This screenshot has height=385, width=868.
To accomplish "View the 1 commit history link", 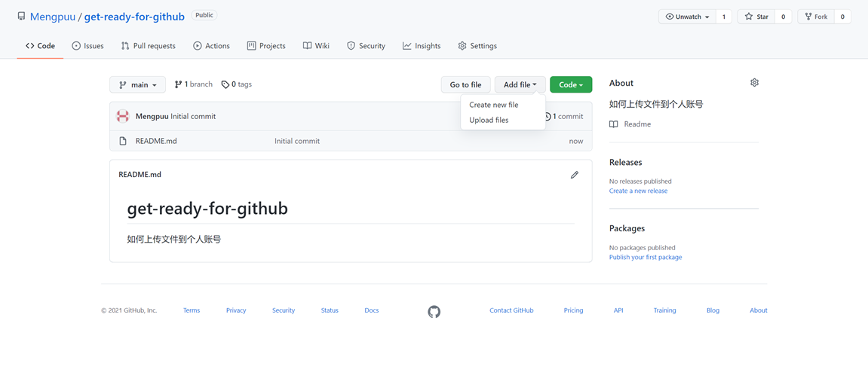I will (x=563, y=116).
